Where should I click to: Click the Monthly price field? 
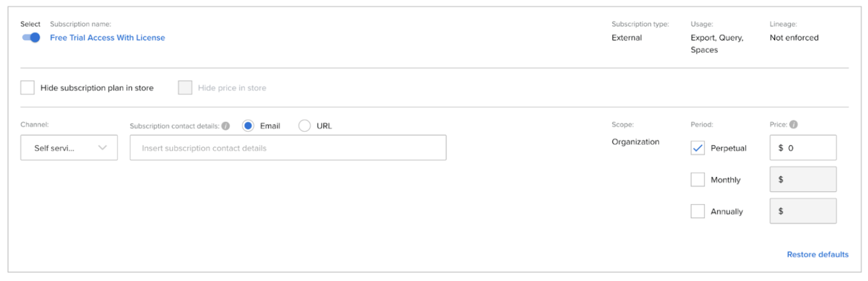click(x=803, y=180)
